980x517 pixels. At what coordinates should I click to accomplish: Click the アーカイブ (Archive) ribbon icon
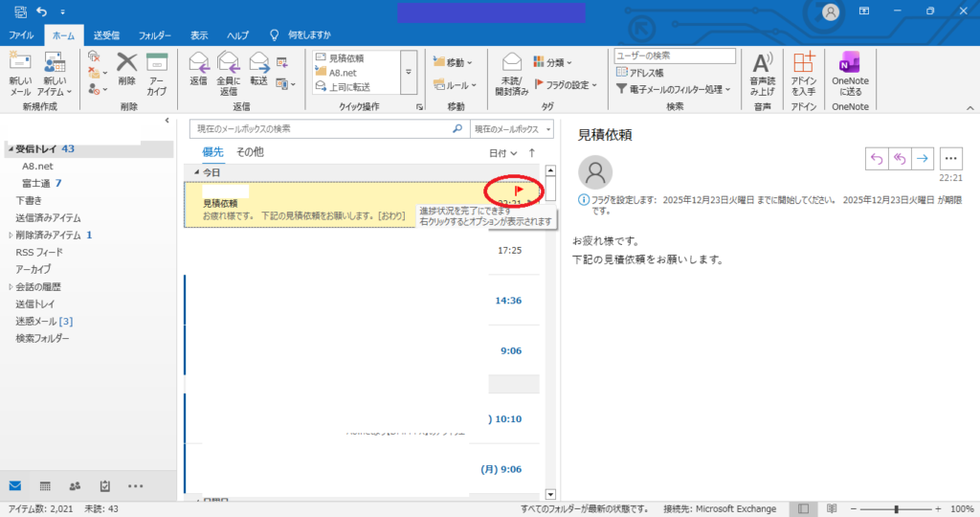pos(157,72)
